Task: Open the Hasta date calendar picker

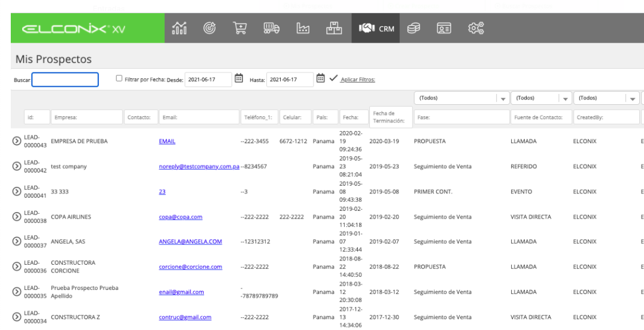Action: [320, 78]
